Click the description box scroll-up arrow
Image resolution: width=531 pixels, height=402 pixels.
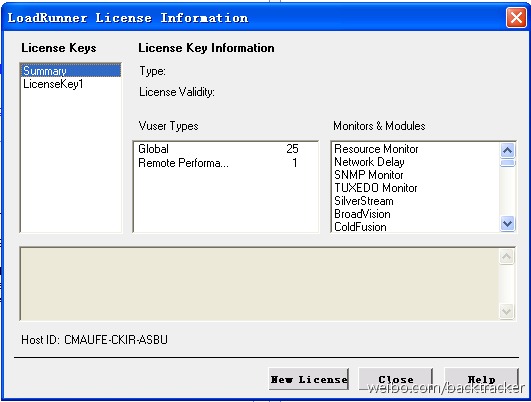507,256
